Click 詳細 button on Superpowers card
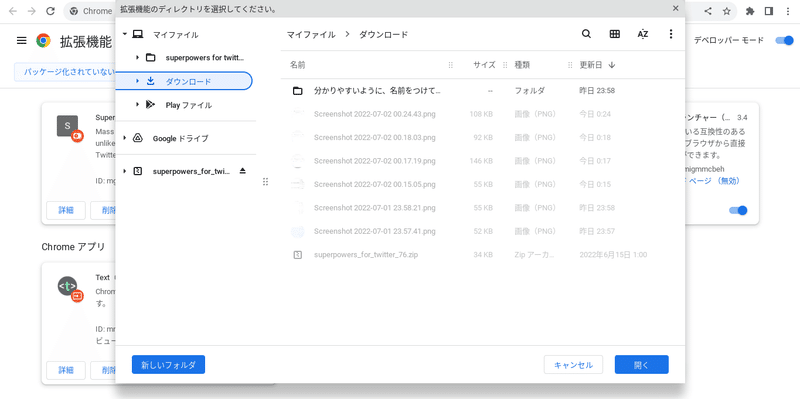This screenshot has width=800, height=399. (66, 210)
